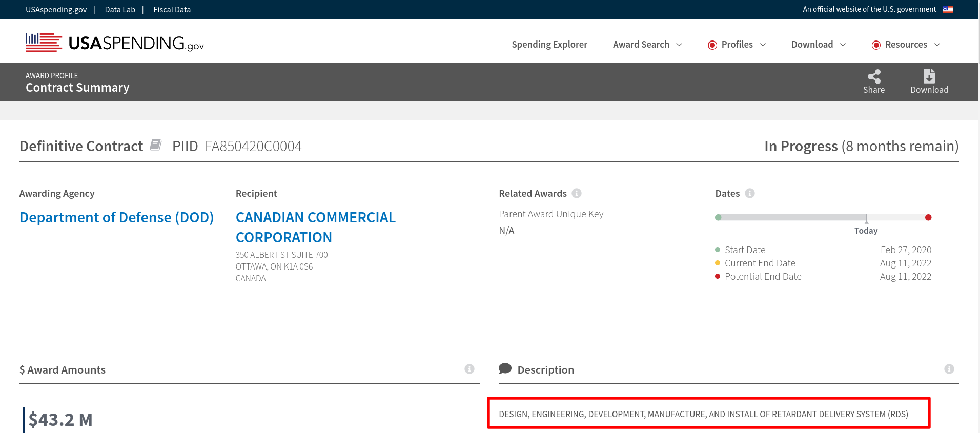
Task: Open Canadian Commercial Corporation recipient profile
Action: pyautogui.click(x=316, y=227)
